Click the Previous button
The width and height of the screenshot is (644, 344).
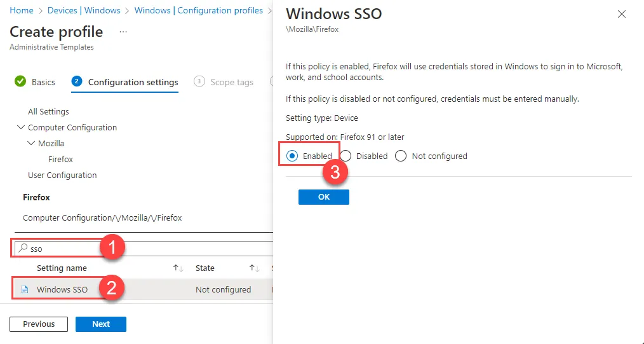(39, 324)
